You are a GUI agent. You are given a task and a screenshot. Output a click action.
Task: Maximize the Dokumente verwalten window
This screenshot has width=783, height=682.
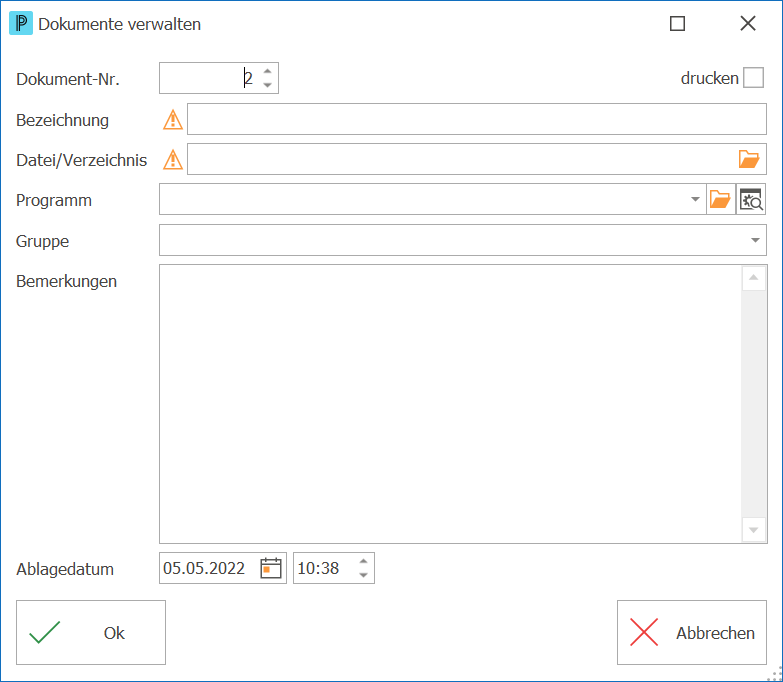(x=677, y=23)
